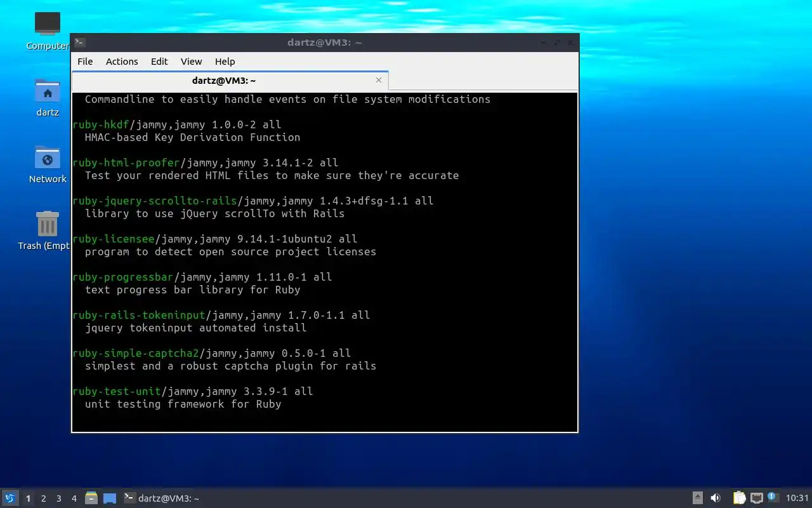
Task: Click the ruby-simple-captcha2 package name
Action: click(x=136, y=353)
